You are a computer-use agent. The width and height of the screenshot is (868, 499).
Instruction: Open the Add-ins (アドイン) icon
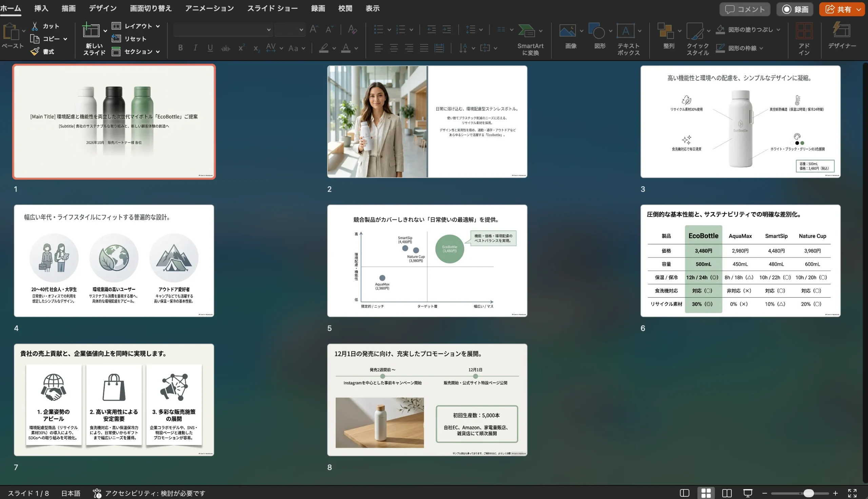click(x=804, y=30)
